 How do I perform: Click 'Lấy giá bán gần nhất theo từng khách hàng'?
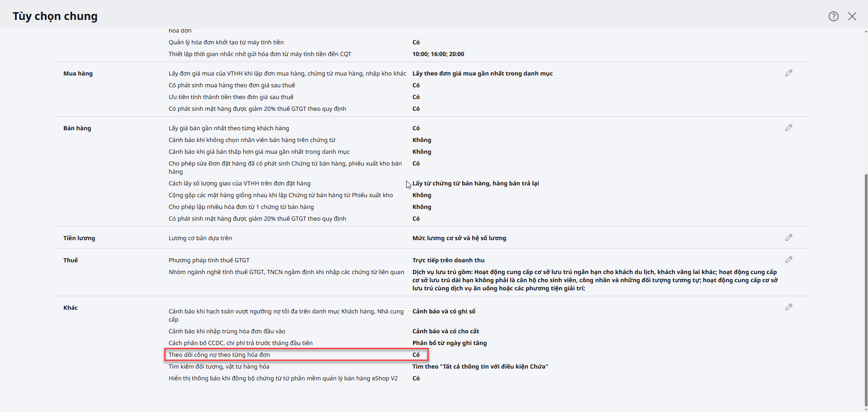(228, 128)
